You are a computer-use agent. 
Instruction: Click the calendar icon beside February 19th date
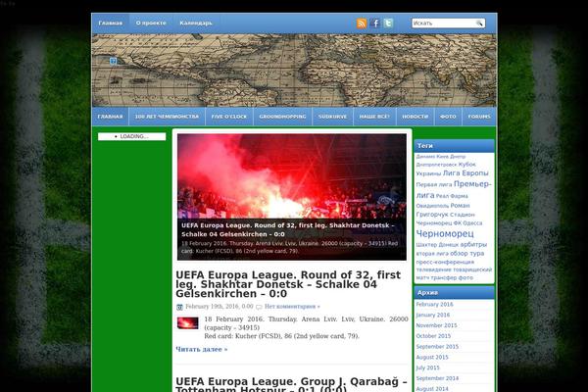[179, 307]
